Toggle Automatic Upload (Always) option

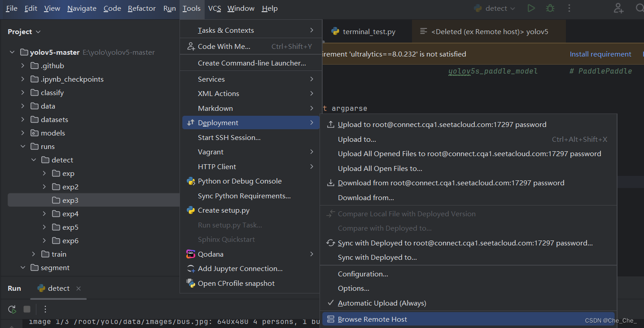pos(381,303)
